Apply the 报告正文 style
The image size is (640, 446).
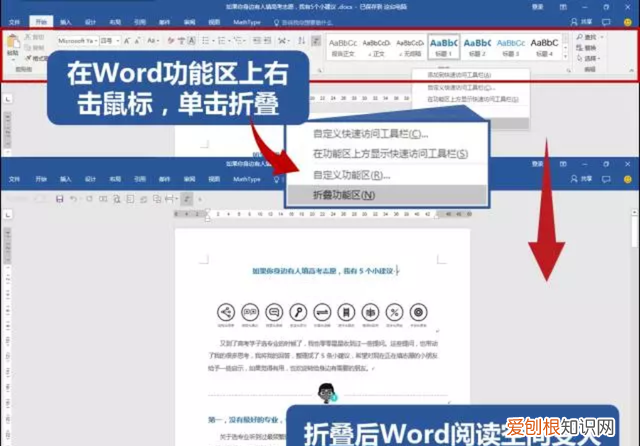coord(343,47)
